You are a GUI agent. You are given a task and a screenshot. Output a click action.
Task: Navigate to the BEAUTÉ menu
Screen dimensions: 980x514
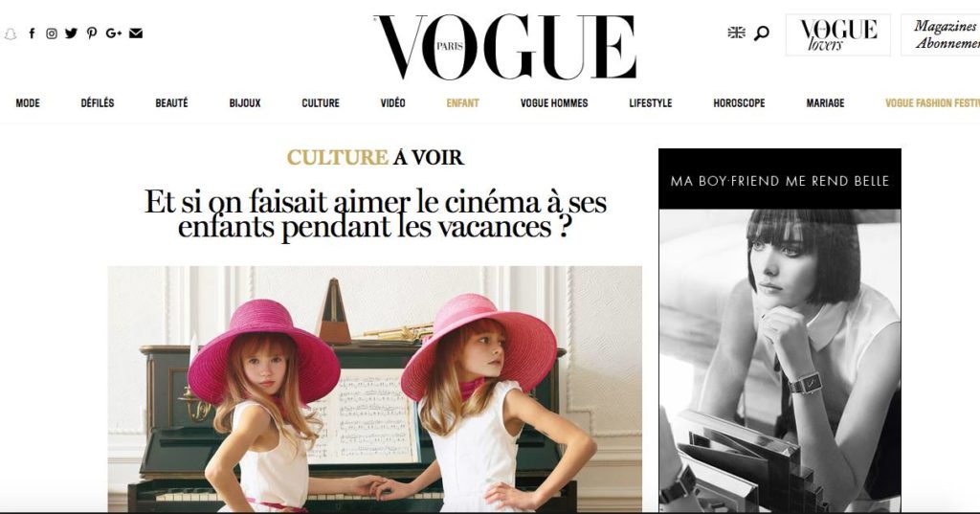pos(172,103)
